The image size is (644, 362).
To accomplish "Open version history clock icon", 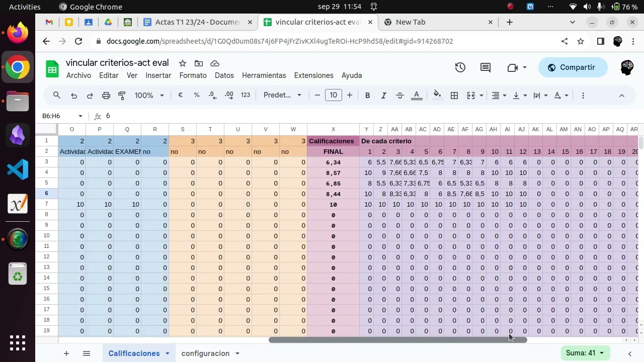I will 460,67.
